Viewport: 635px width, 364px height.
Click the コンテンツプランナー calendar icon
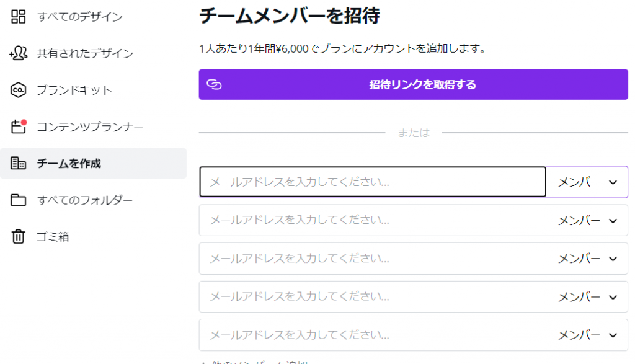click(x=19, y=127)
